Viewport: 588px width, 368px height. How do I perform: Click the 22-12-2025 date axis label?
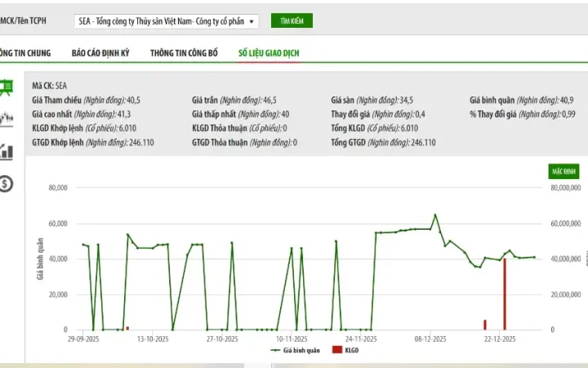click(500, 339)
